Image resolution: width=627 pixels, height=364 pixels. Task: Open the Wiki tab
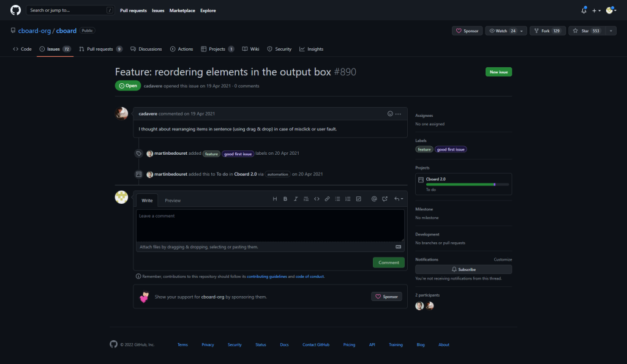pyautogui.click(x=250, y=49)
